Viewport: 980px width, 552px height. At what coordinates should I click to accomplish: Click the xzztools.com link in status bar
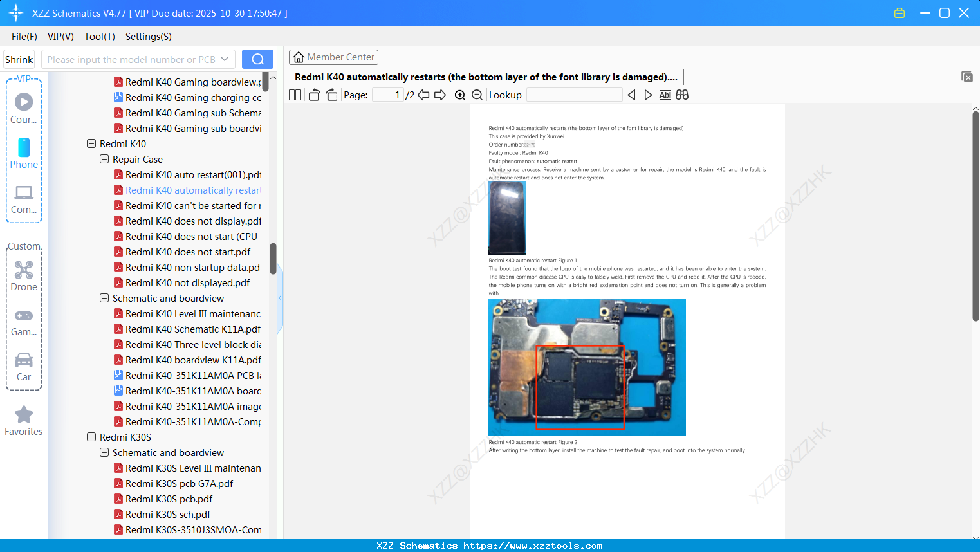click(x=533, y=546)
